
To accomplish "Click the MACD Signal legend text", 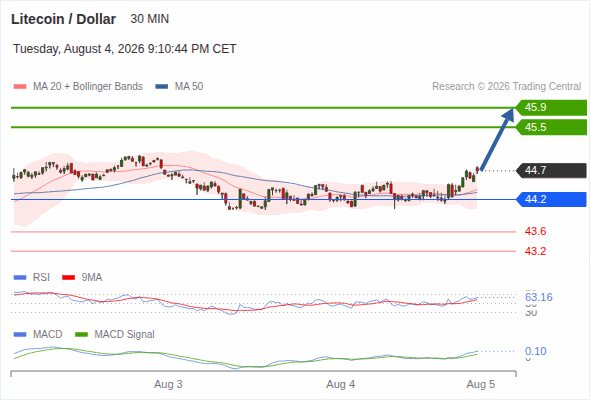I will click(x=125, y=335).
